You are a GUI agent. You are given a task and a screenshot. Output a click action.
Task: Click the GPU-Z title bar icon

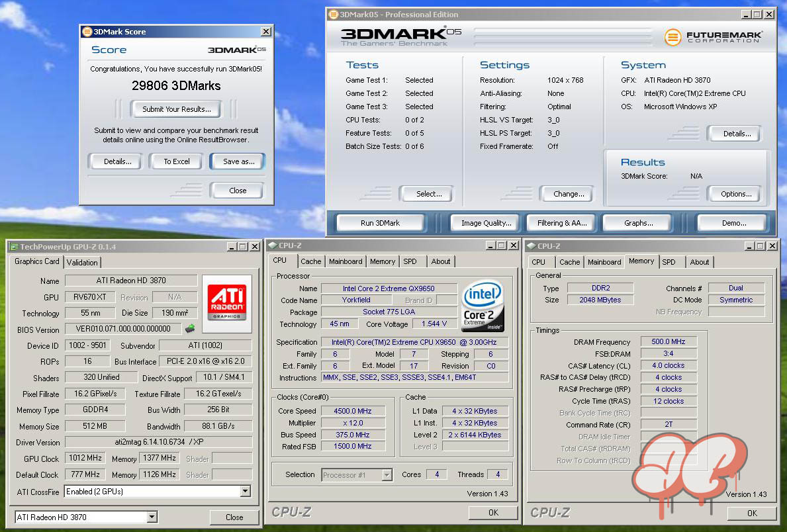tap(14, 246)
